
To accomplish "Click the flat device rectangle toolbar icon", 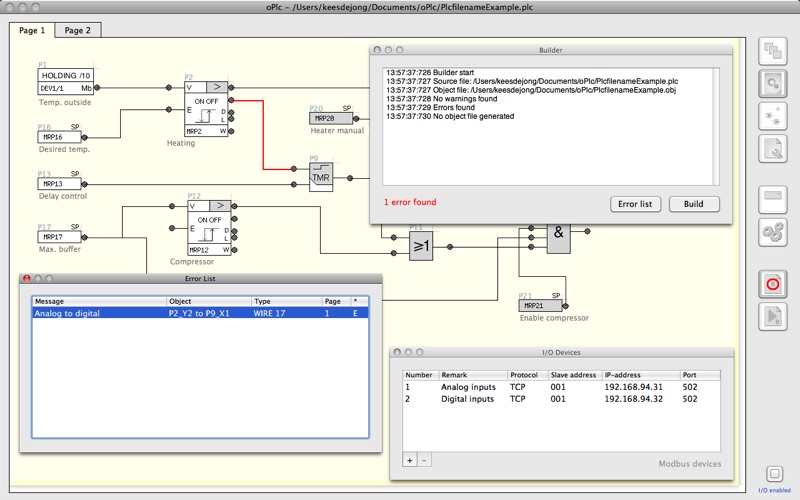I will 772,199.
